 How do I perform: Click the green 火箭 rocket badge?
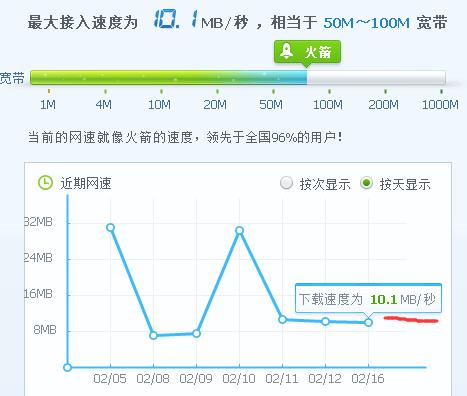coord(307,52)
